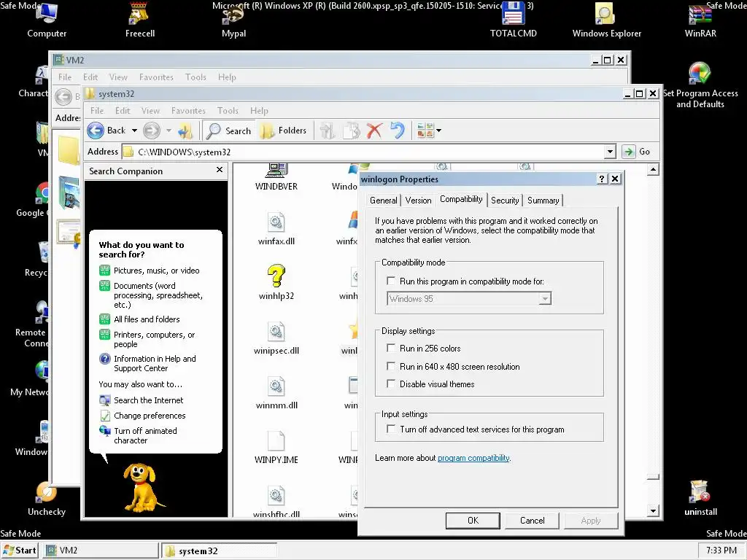The height and width of the screenshot is (560, 747).
Task: Click the red Delete X toolbar icon
Action: click(x=374, y=131)
